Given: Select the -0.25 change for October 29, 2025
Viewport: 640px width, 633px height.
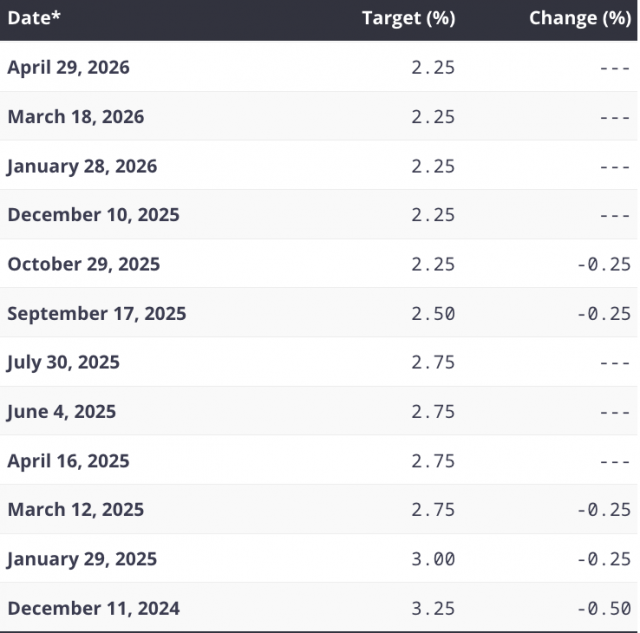Looking at the screenshot, I should click(603, 264).
